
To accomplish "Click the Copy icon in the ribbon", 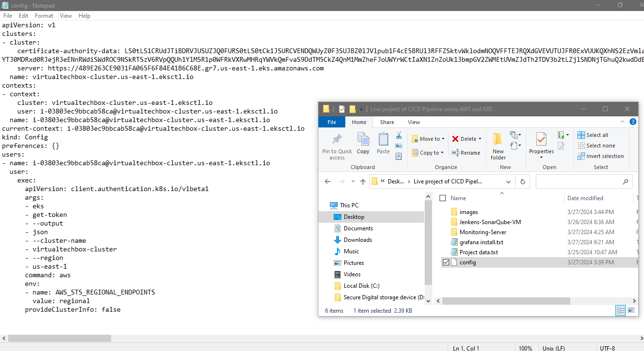I will point(363,143).
